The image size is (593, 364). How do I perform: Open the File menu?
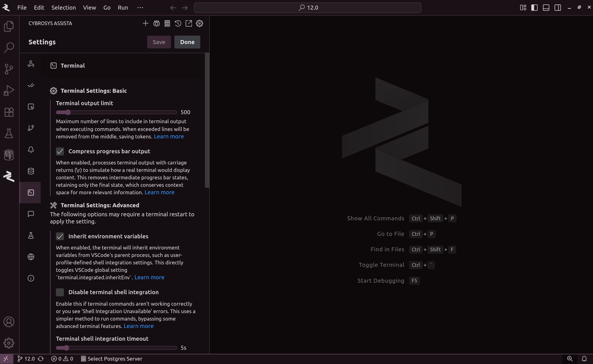pyautogui.click(x=22, y=7)
